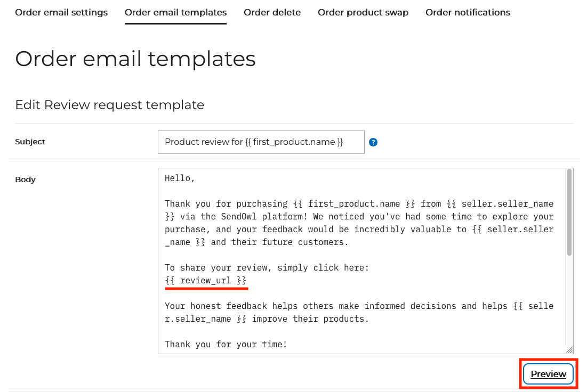Screen dimensions: 587x392
Task: Go to the Order product swap tab
Action: (363, 12)
